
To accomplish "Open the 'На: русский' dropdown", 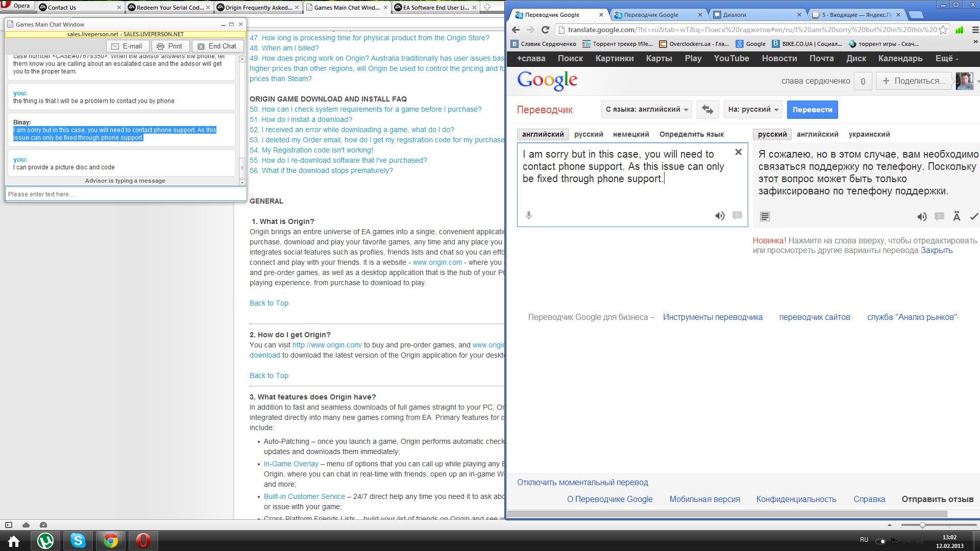I will [753, 110].
